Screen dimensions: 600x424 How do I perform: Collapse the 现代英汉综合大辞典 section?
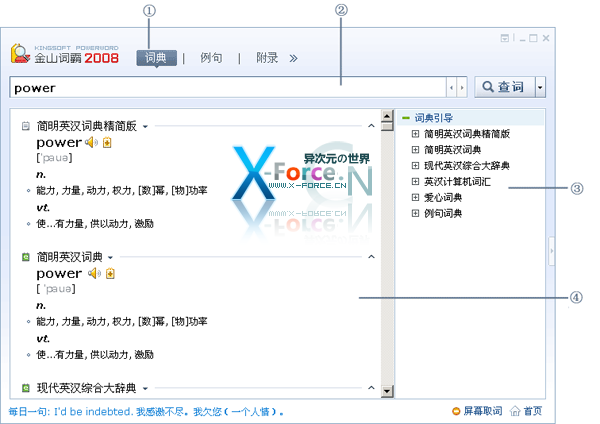[x=371, y=387]
